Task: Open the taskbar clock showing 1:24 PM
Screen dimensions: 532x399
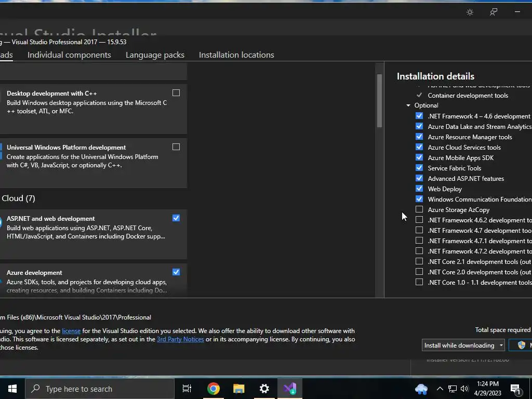Action: click(487, 389)
